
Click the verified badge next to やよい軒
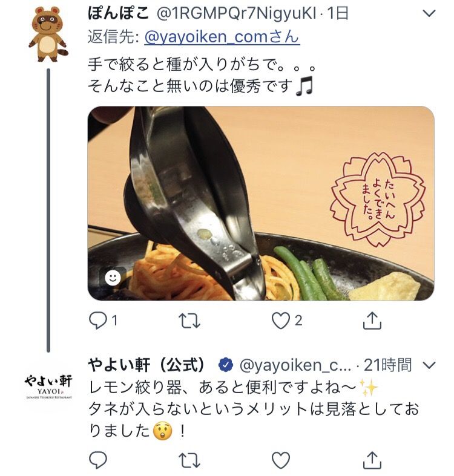coord(226,365)
